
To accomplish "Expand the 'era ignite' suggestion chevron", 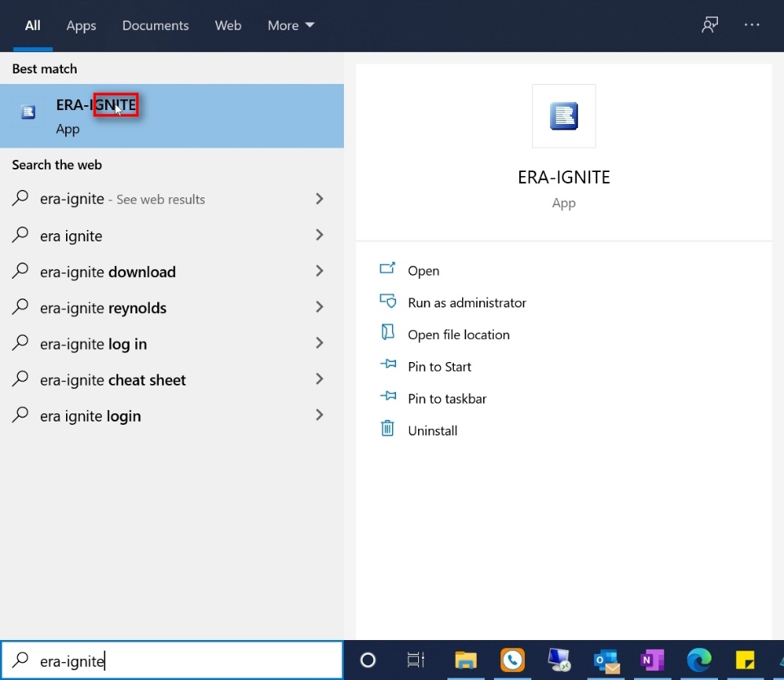I will click(x=319, y=235).
